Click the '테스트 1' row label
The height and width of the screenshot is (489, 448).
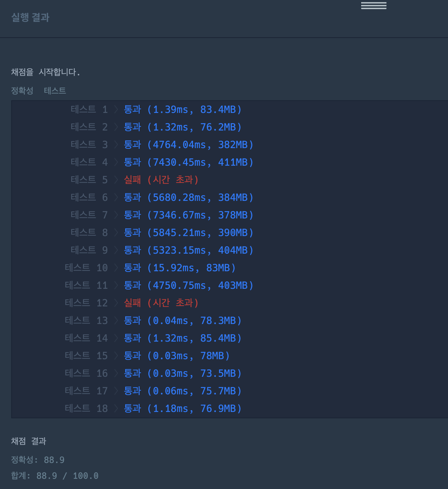click(x=89, y=109)
